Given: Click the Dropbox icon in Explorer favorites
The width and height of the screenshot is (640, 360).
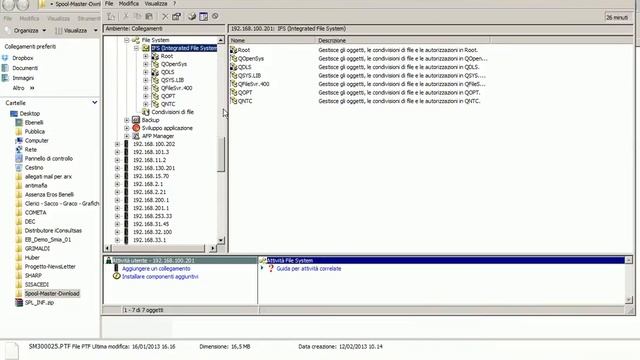Looking at the screenshot, I should 5,58.
